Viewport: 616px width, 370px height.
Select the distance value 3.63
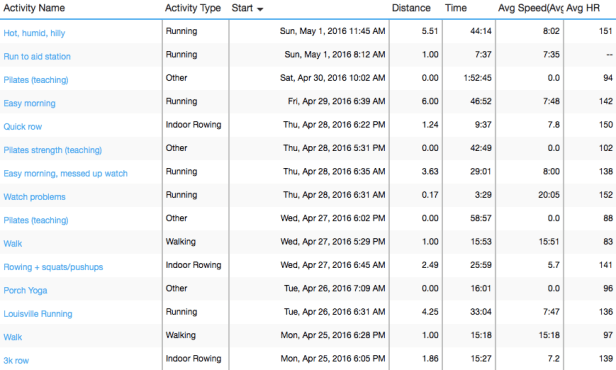tap(430, 171)
